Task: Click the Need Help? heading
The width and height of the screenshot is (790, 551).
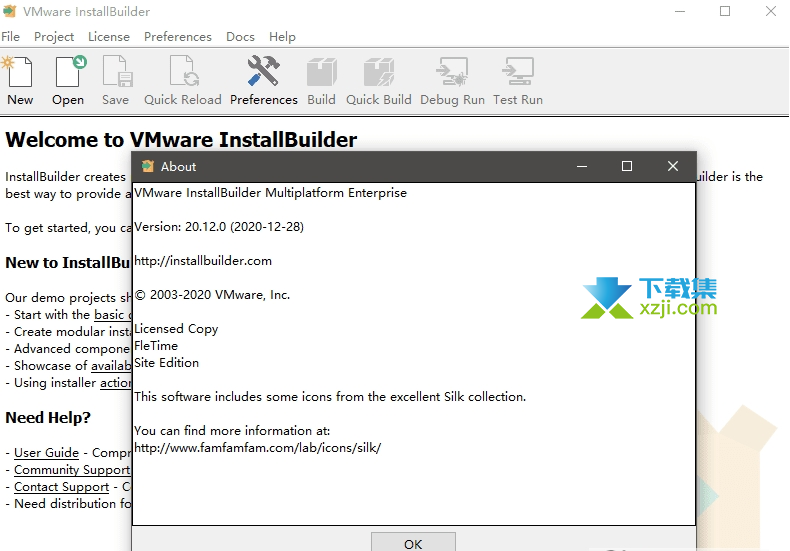Action: click(48, 418)
